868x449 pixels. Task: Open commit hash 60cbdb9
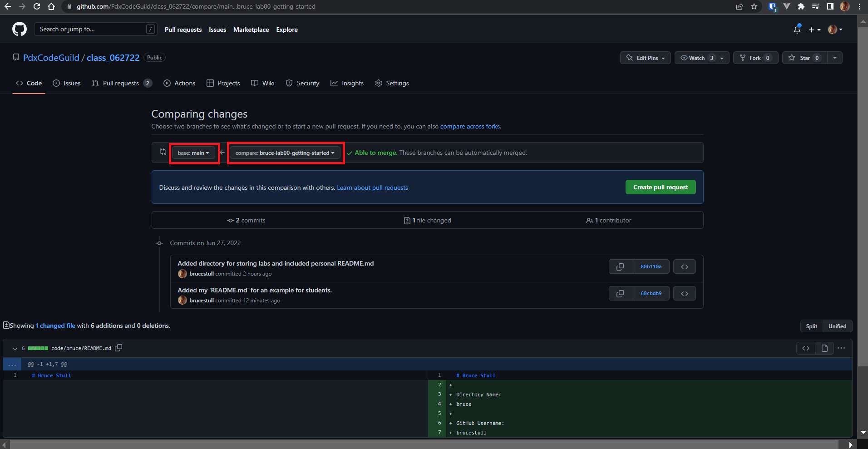coord(651,293)
